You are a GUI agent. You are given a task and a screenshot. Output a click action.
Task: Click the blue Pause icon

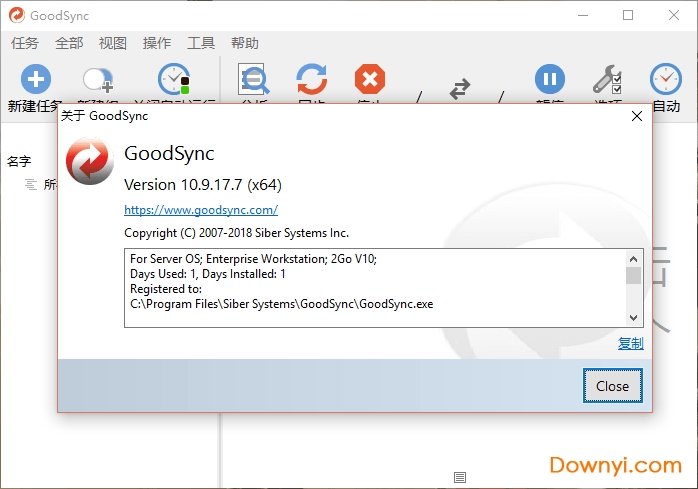pos(550,79)
